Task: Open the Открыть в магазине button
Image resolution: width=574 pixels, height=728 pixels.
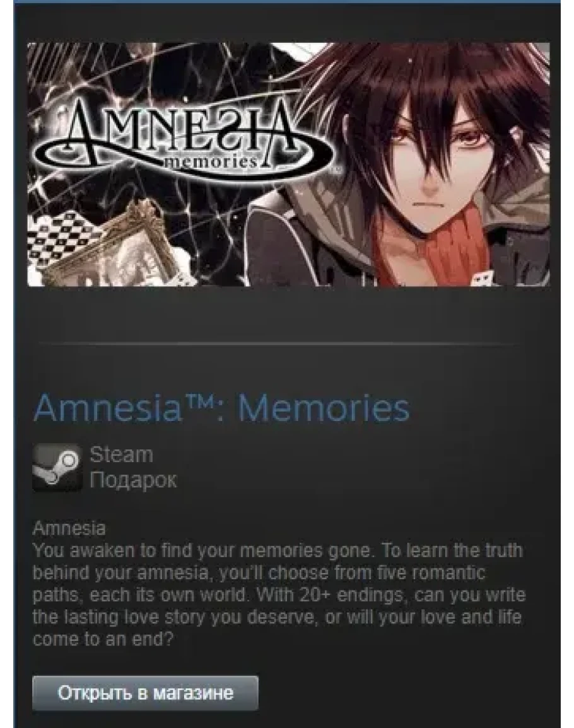Action: tap(145, 693)
